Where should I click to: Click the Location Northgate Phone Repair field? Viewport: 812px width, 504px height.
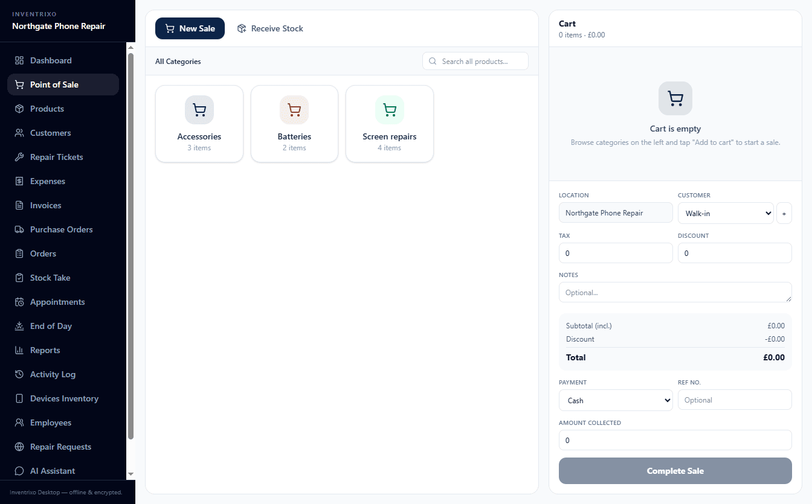[x=616, y=212]
